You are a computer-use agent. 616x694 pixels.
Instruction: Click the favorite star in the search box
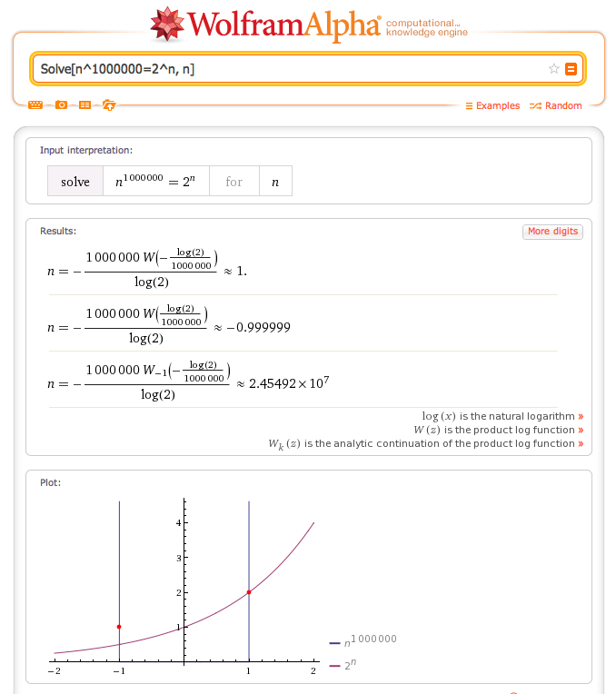click(553, 69)
